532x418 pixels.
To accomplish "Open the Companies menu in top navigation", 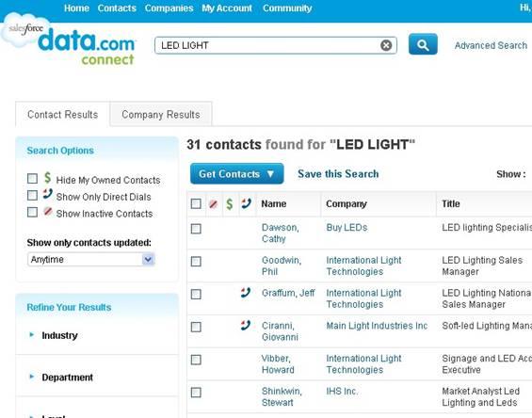I will [169, 8].
